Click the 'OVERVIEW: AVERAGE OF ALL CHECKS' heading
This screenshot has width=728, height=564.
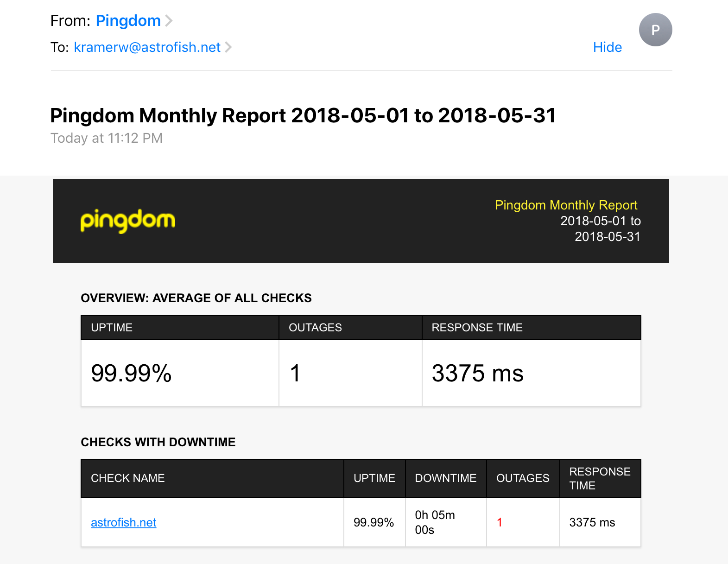196,298
